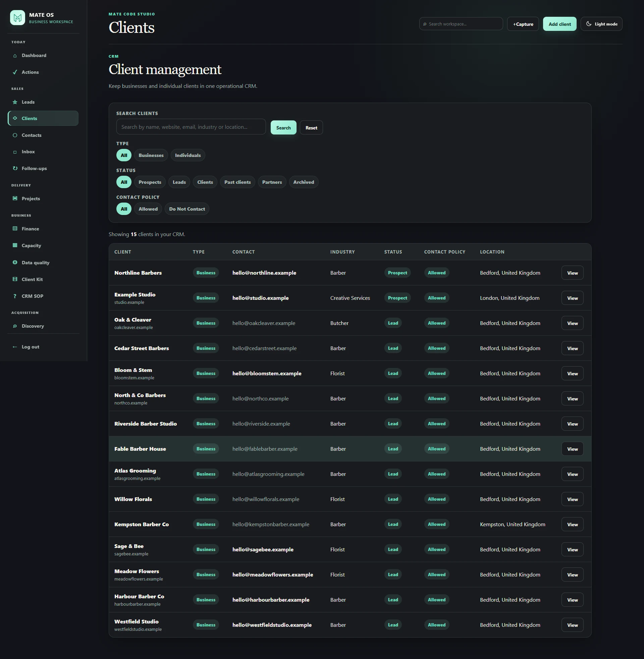Switch to Light mode
This screenshot has width=644, height=659.
[x=601, y=24]
